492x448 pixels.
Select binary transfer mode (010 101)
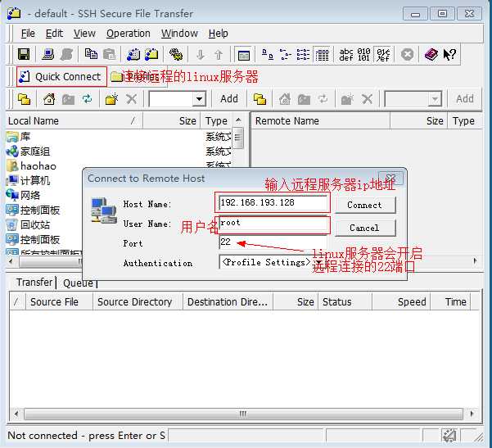click(x=363, y=55)
